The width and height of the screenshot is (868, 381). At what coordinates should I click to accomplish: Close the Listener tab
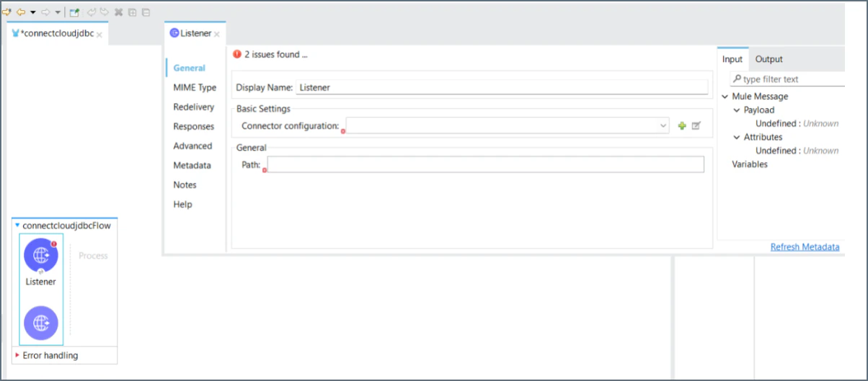(217, 34)
